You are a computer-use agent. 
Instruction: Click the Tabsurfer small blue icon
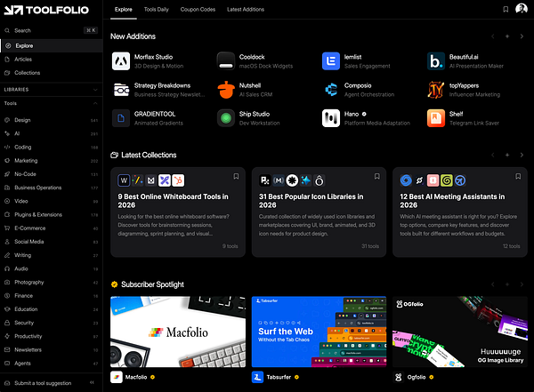pos(257,377)
